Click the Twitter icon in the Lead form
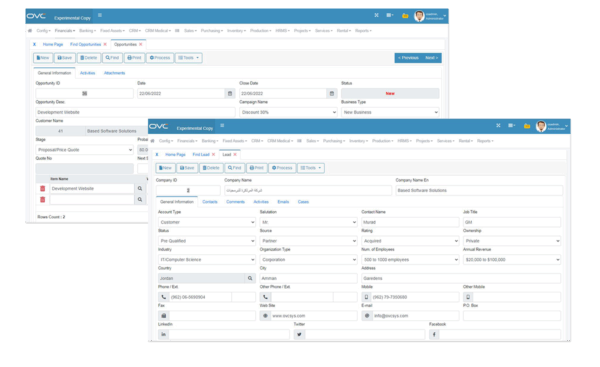The image size is (600, 367). click(299, 334)
